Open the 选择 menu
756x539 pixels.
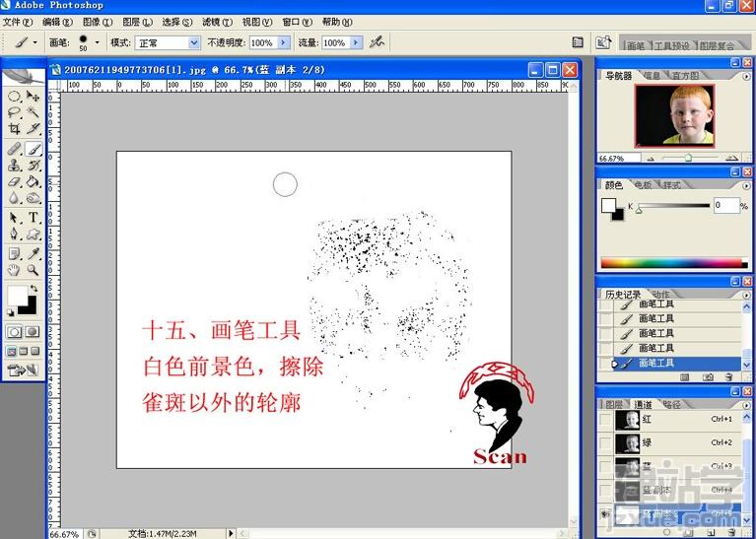(x=177, y=23)
